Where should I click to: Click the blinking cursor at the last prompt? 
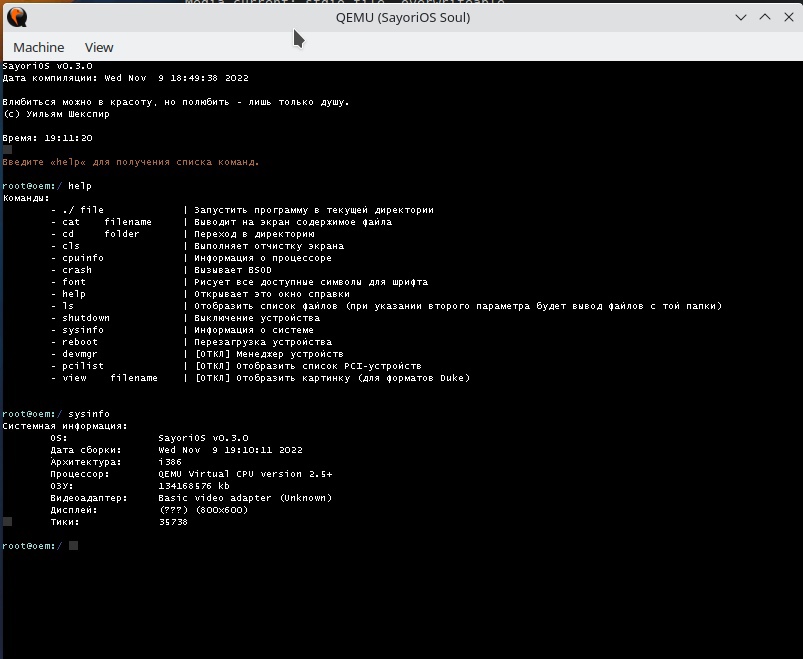pyautogui.click(x=74, y=546)
